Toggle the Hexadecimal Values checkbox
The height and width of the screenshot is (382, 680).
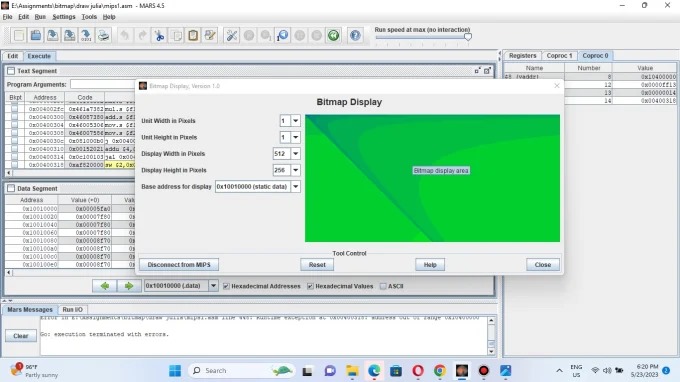(310, 286)
